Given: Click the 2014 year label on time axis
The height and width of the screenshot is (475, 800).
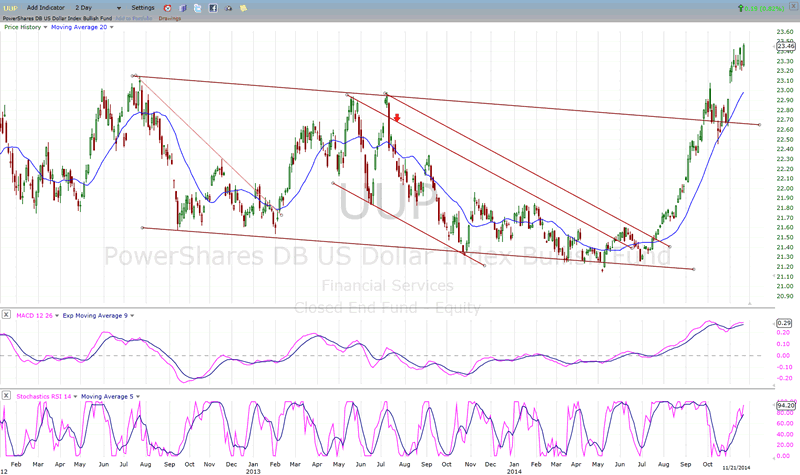Looking at the screenshot, I should coord(514,471).
